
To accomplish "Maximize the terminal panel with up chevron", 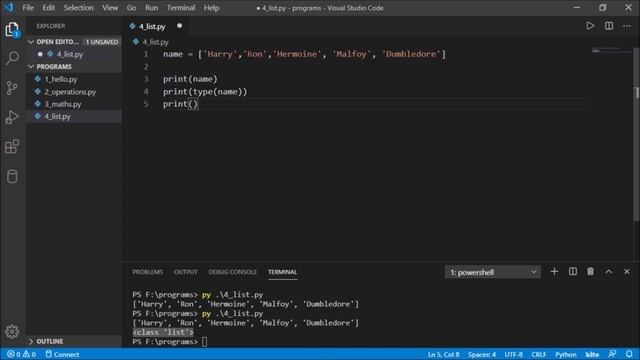I will pyautogui.click(x=609, y=272).
